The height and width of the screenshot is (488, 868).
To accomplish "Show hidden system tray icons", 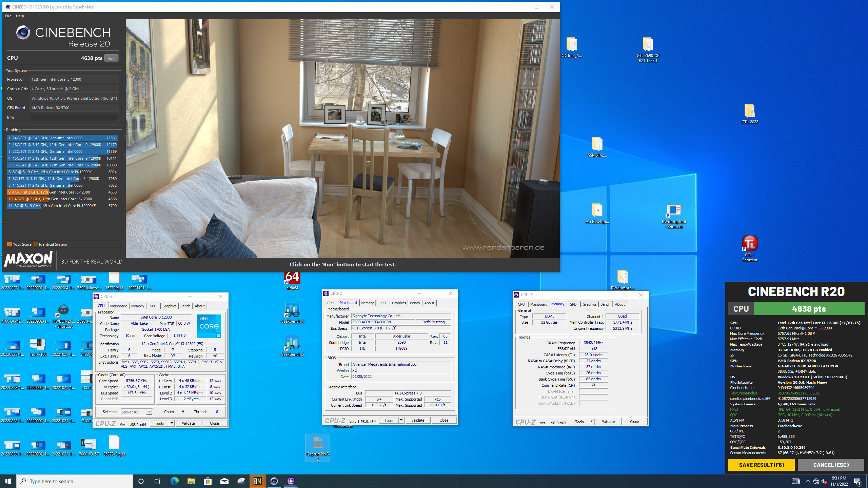I will click(808, 481).
